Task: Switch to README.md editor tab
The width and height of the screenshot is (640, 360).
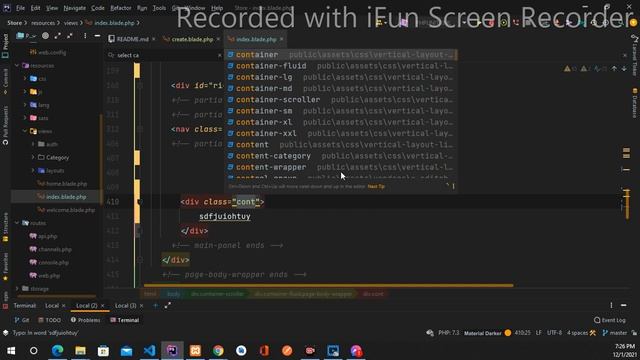Action: (x=133, y=39)
